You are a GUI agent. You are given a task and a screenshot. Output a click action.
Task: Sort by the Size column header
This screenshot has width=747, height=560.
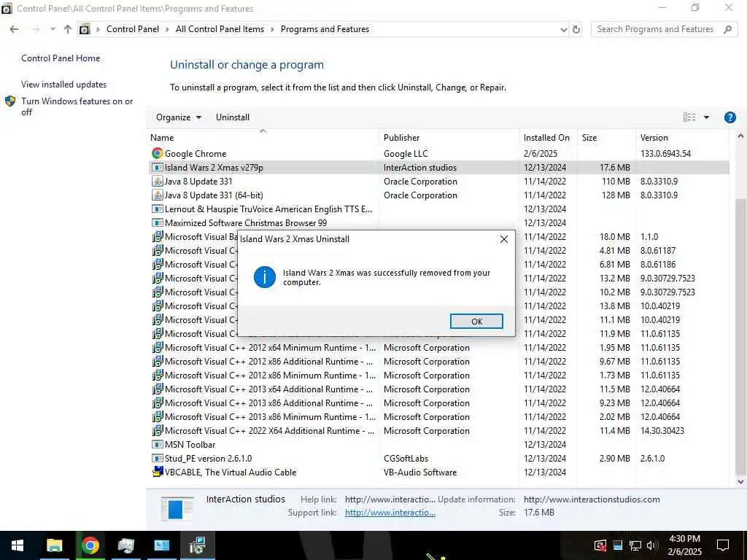589,138
